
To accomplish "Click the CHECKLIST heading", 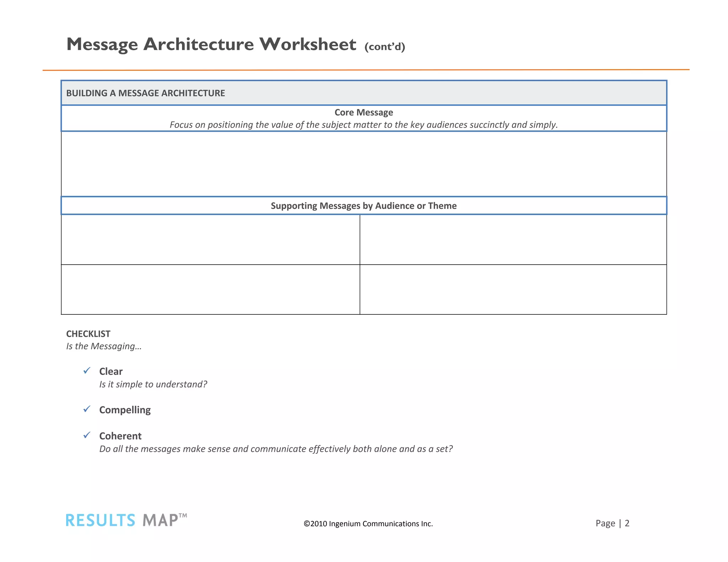I will (88, 334).
